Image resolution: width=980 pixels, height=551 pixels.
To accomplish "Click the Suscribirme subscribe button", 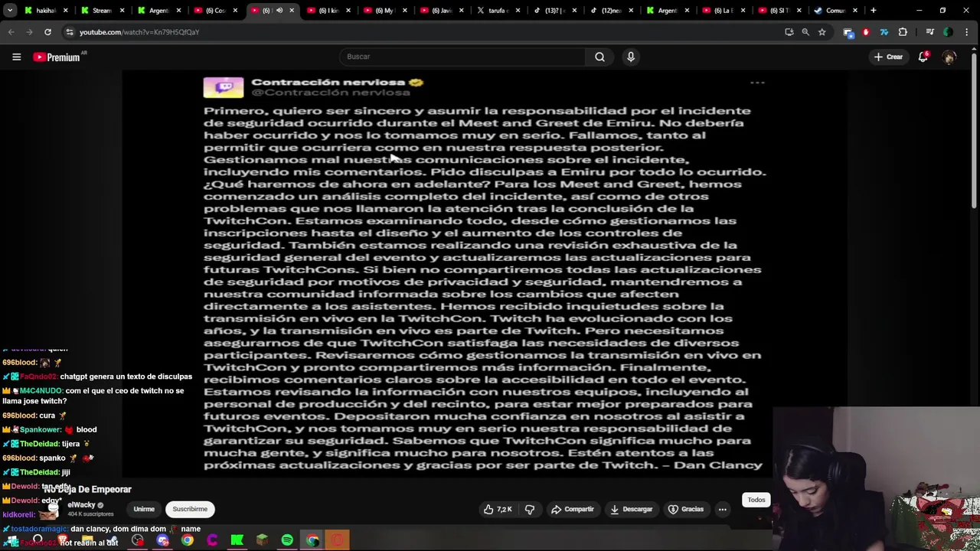I will (x=190, y=509).
